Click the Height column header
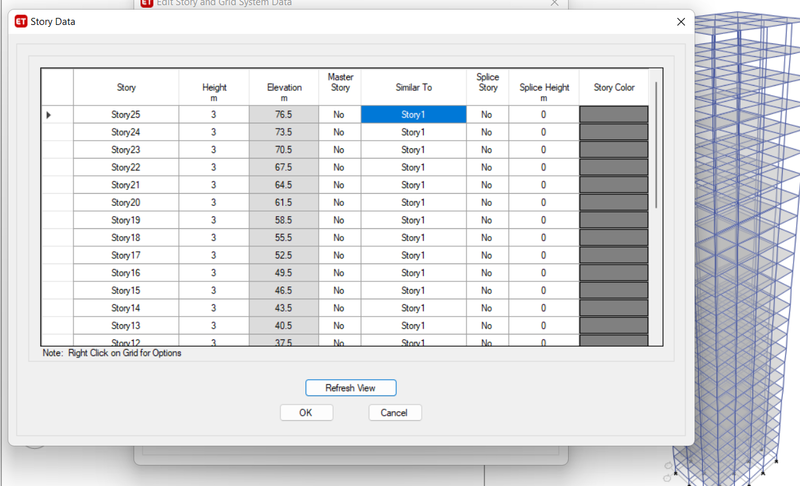Image resolution: width=800 pixels, height=486 pixels. point(214,87)
